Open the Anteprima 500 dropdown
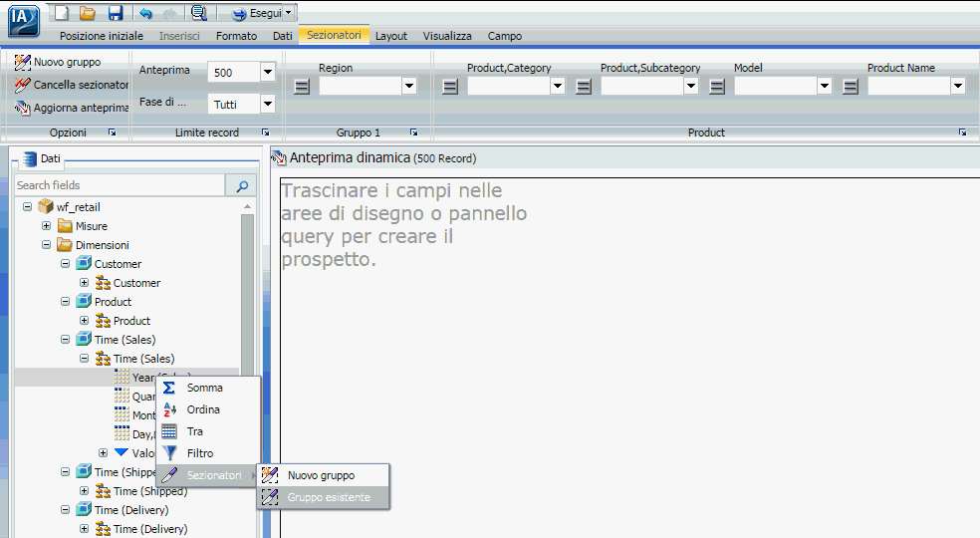The height and width of the screenshot is (538, 980). (268, 72)
